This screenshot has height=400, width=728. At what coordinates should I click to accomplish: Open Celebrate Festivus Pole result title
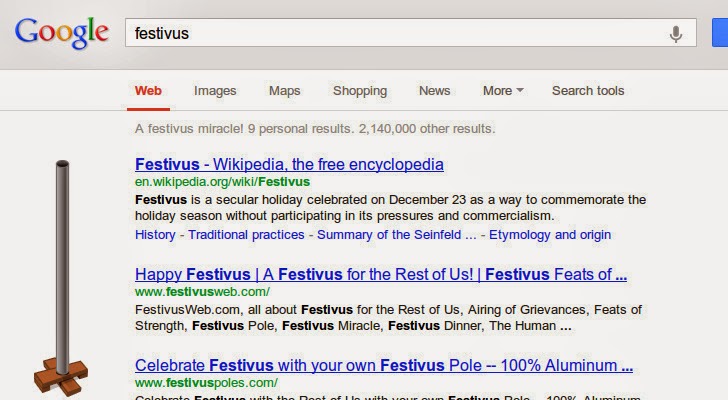coord(384,365)
